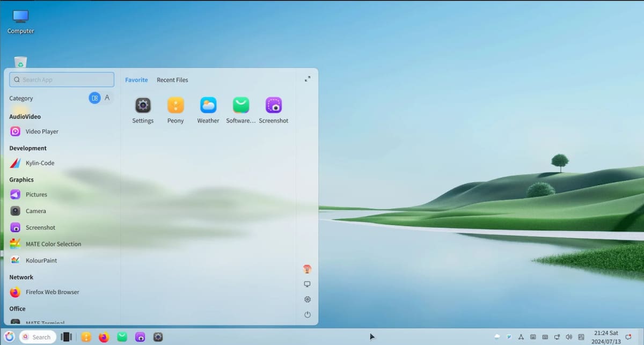The height and width of the screenshot is (345, 644).
Task: Open KolourPaint from Graphics category
Action: (41, 261)
